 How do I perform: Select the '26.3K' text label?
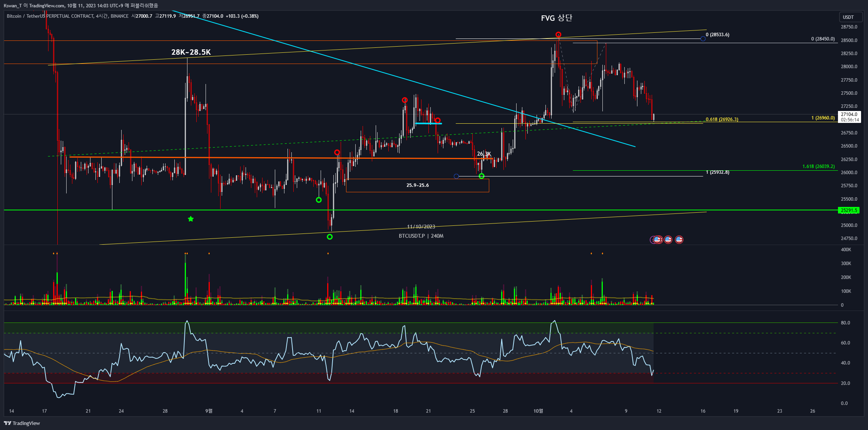click(x=484, y=154)
